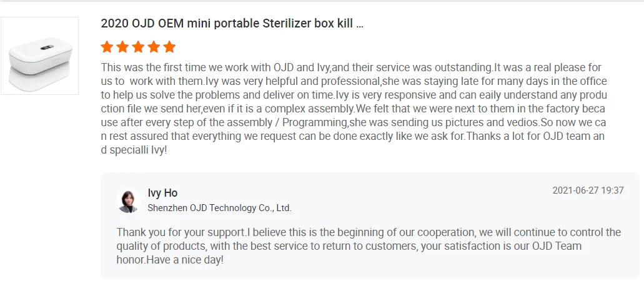The width and height of the screenshot is (644, 291).
Task: Open 'Shenzhen OJD Technology Co., Ltd.' company link
Action: [x=219, y=208]
